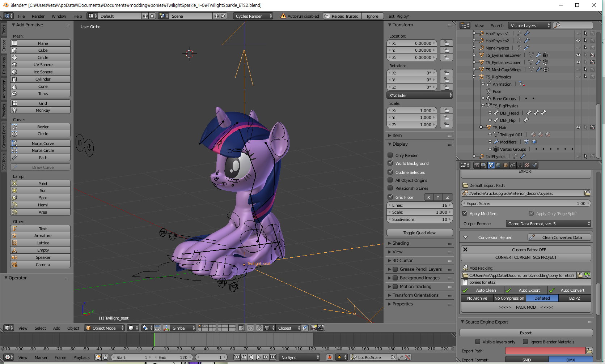This screenshot has width=605, height=364.
Task: Click the OpenGL render image camera icon
Action: (314, 328)
